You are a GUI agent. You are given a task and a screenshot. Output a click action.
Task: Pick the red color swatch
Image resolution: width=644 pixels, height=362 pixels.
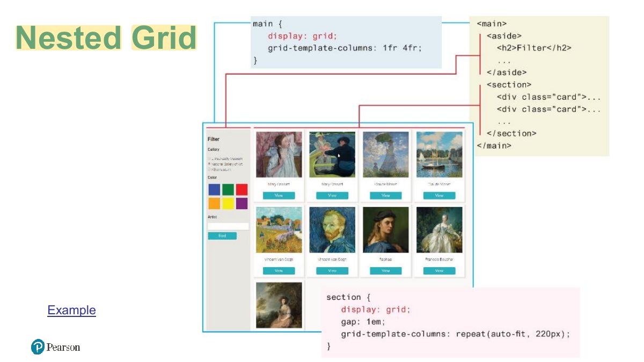241,189
